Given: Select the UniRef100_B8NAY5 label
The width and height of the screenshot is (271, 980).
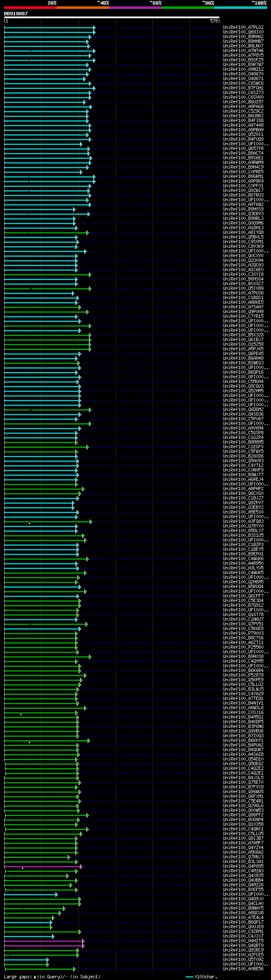Looking at the screenshot, I should 243,908.
